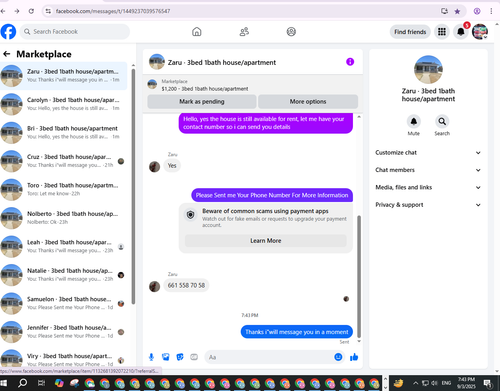Click the Mark as pending button
The width and height of the screenshot is (500, 391).
[x=202, y=101]
